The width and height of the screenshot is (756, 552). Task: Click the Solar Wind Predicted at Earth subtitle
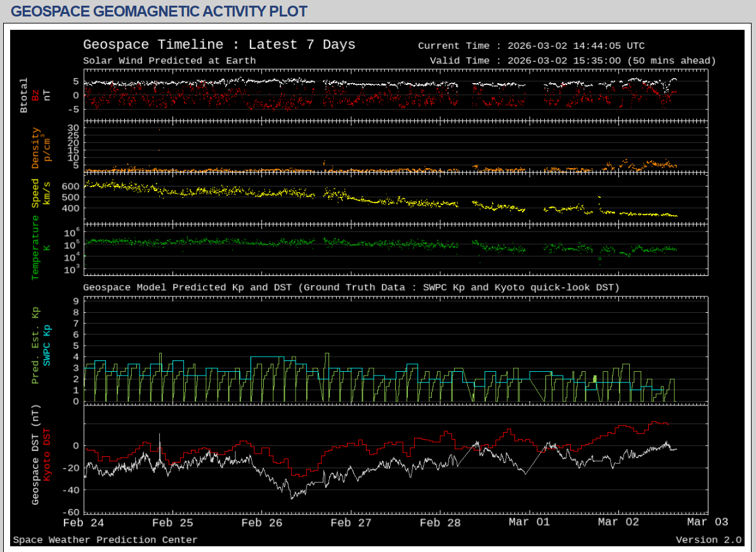169,61
